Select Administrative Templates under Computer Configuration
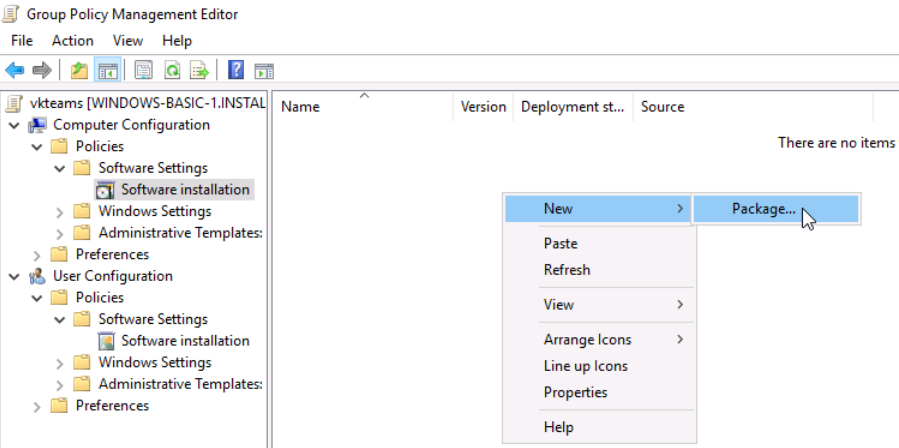Screen dimensions: 899x448 tap(179, 233)
